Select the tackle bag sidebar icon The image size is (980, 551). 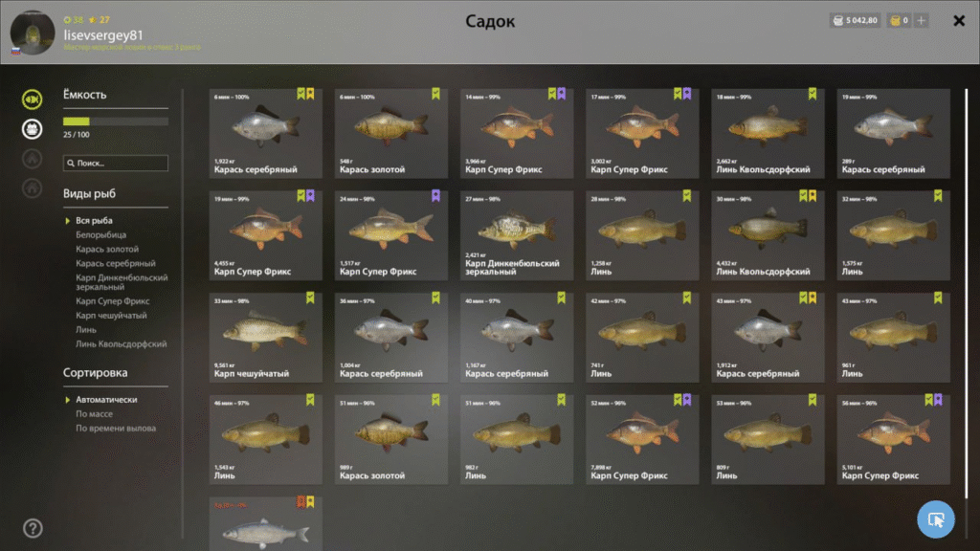[x=32, y=129]
